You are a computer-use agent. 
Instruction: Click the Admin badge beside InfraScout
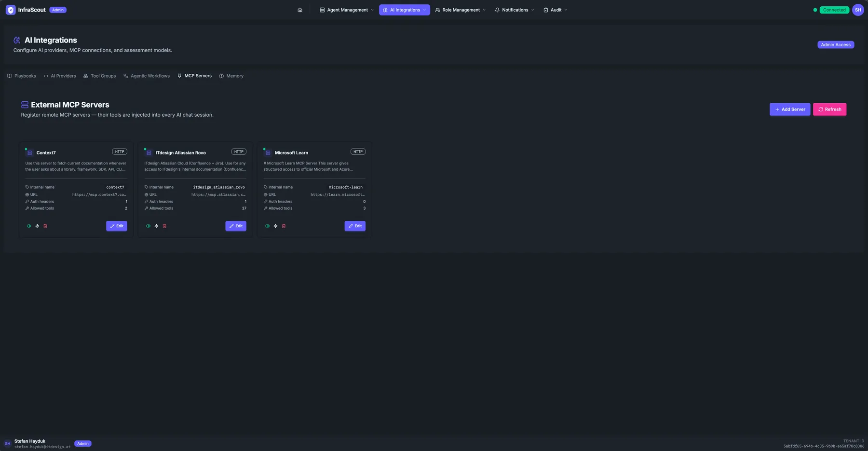58,10
